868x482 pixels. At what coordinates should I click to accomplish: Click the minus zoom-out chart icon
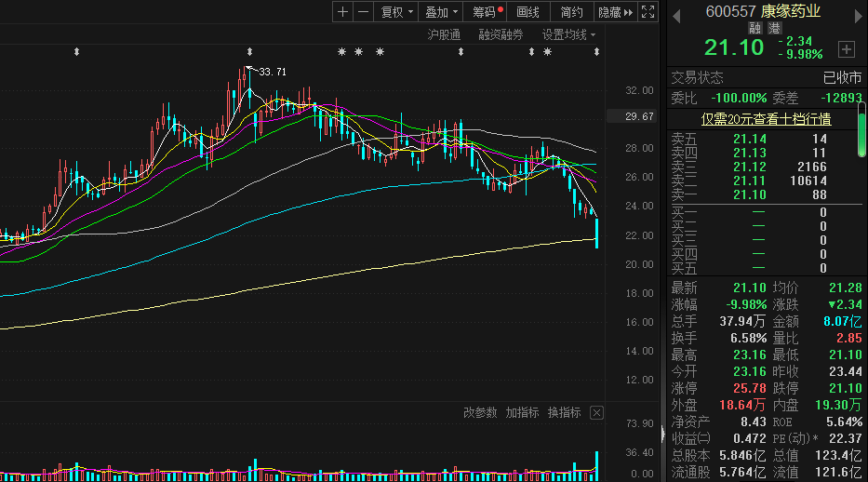(x=363, y=12)
